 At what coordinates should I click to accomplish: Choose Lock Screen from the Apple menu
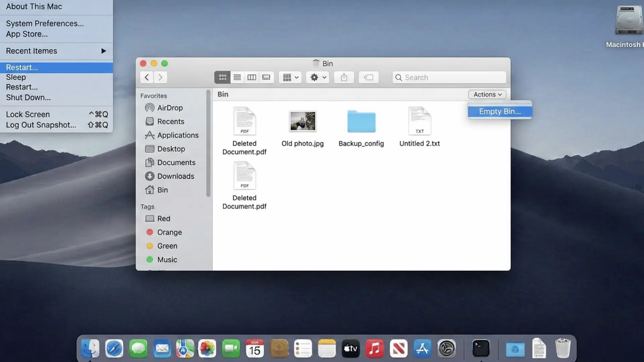click(56, 114)
